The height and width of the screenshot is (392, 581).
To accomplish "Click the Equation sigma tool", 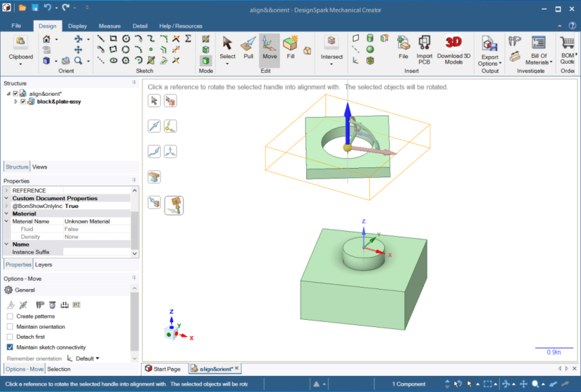I will pyautogui.click(x=189, y=38).
